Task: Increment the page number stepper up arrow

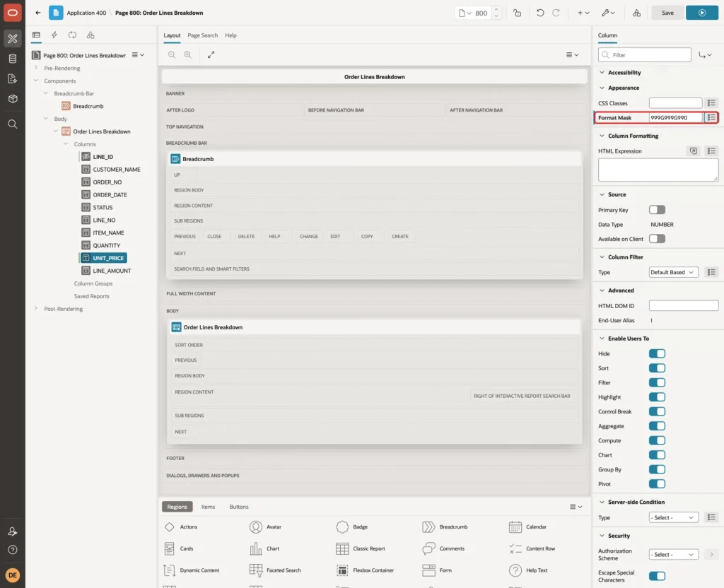Action: [x=496, y=10]
